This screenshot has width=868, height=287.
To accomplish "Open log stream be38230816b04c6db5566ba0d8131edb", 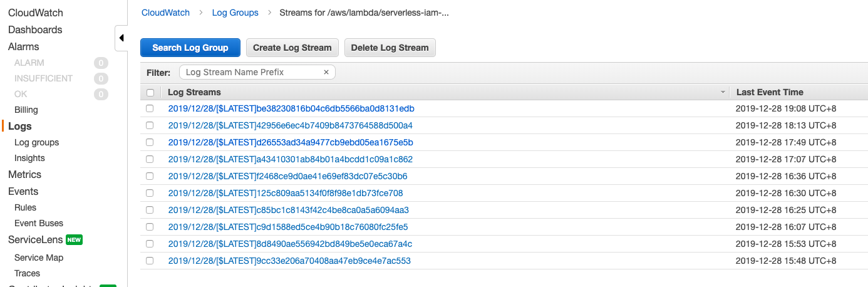I will (x=291, y=108).
